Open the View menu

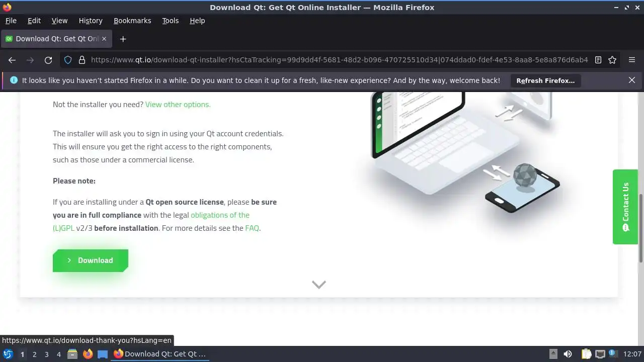[x=59, y=21]
